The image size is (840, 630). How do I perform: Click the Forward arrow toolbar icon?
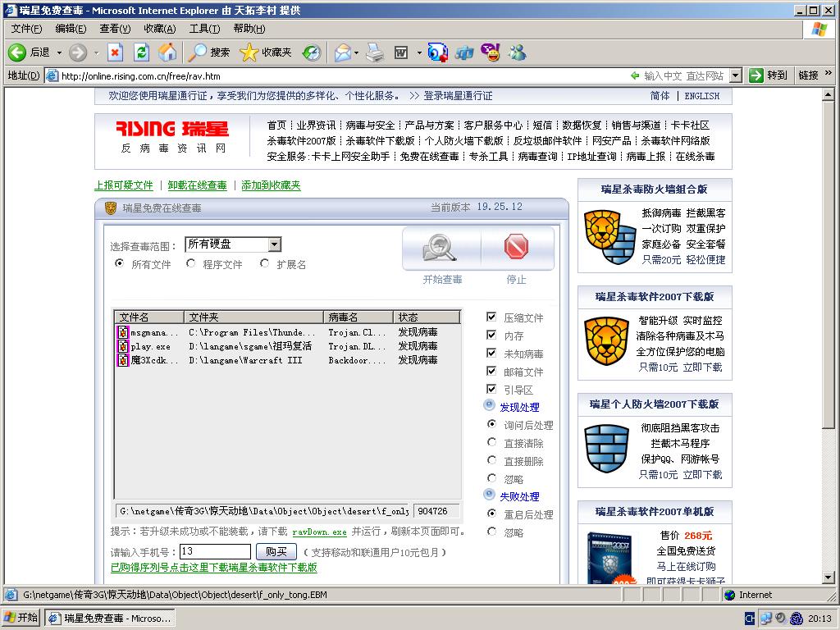78,52
